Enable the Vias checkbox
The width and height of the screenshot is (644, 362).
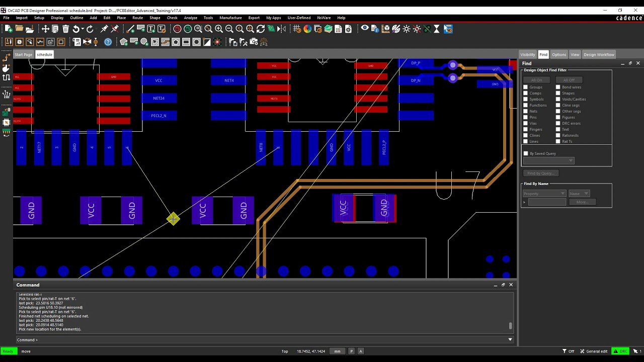(x=526, y=123)
